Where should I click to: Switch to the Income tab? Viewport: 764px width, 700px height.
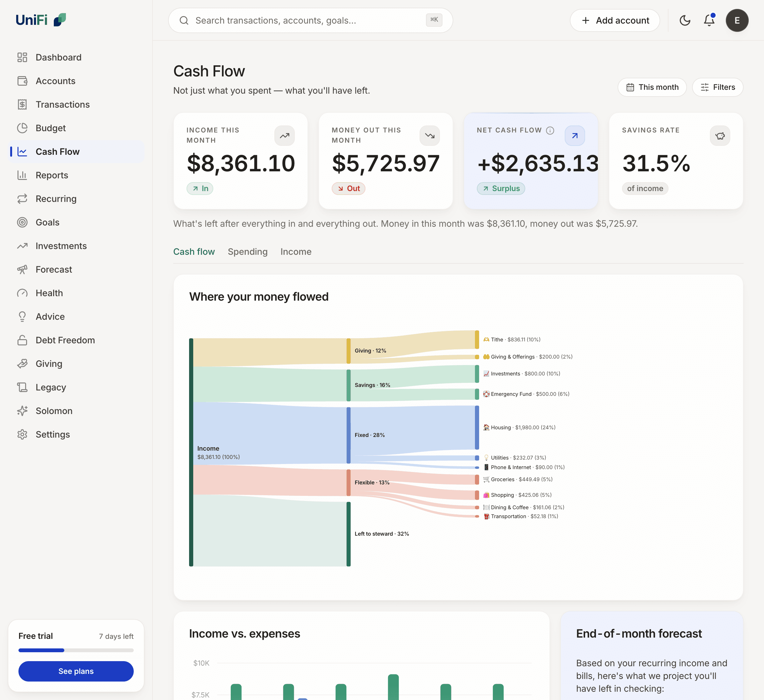point(296,251)
